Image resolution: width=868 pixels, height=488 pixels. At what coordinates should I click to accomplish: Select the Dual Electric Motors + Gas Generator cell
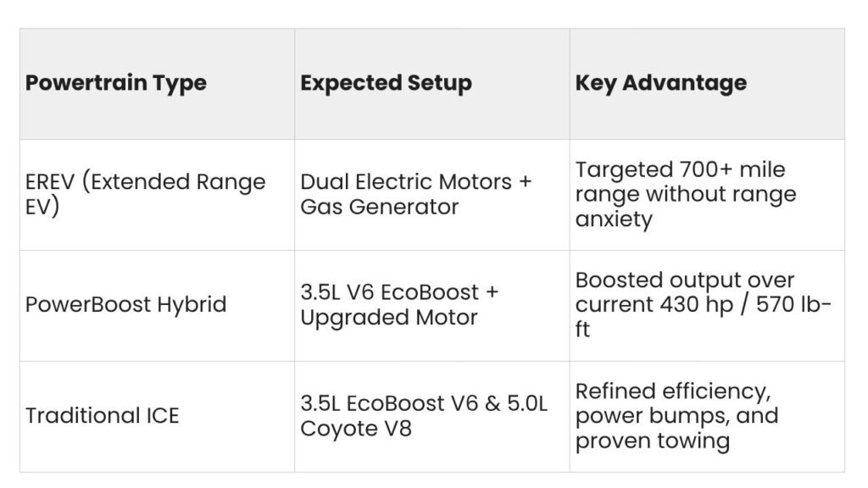(432, 195)
